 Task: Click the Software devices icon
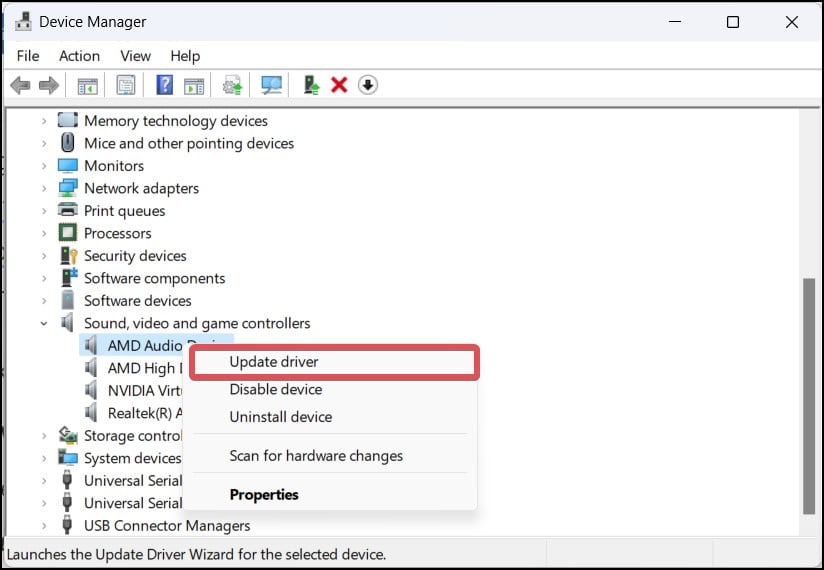tap(67, 300)
